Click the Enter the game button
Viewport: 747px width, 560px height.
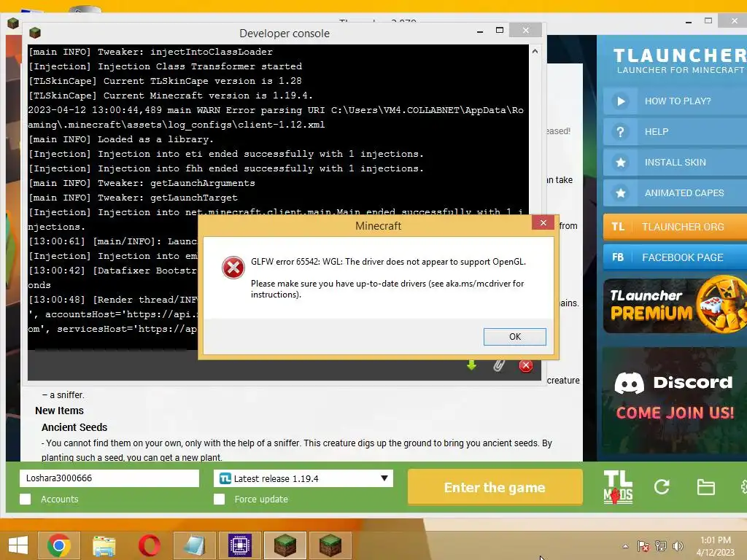coord(495,487)
